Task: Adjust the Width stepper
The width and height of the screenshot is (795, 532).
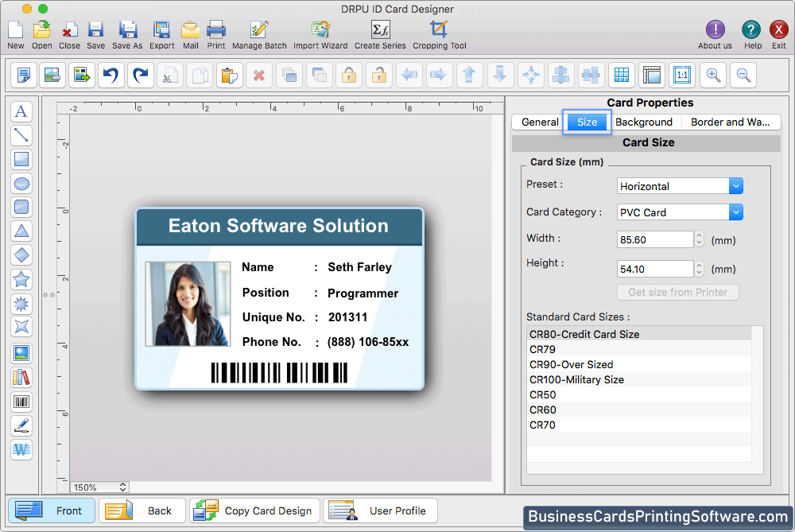Action: pyautogui.click(x=699, y=239)
